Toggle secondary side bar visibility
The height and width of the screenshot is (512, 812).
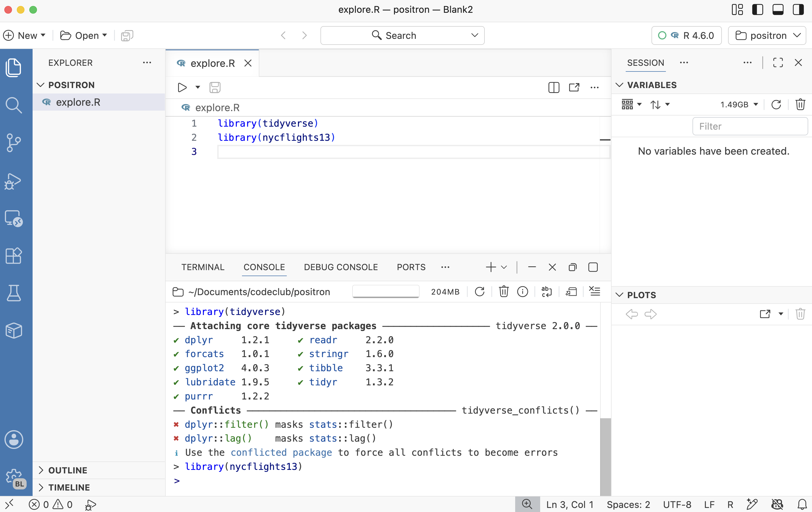point(798,10)
